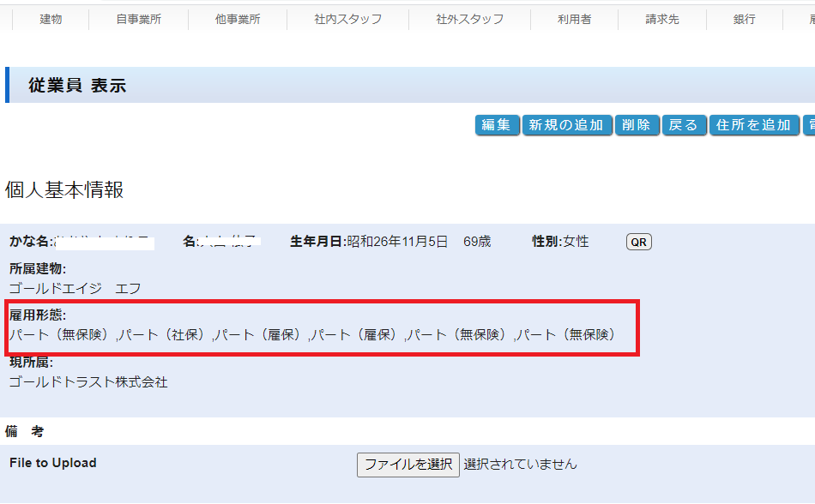Screen dimensions: 815x504
Task: Switch to the 建物 tab
Action: coord(51,19)
